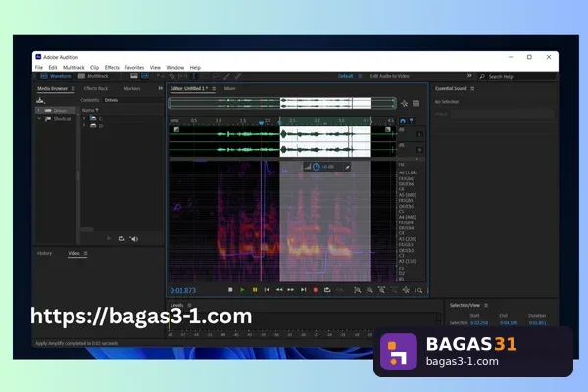
Task: Stop playback in the editor transport
Action: coord(230,290)
